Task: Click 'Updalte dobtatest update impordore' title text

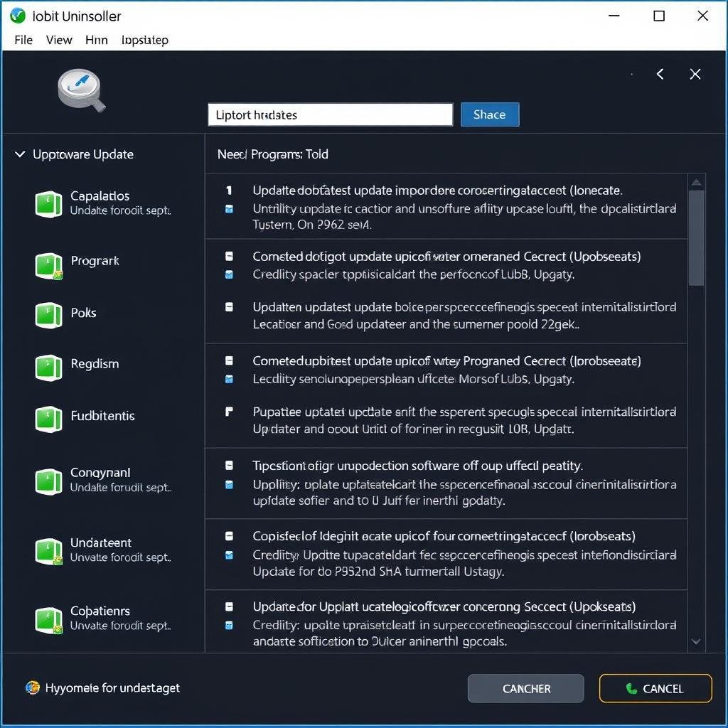Action: (x=437, y=191)
